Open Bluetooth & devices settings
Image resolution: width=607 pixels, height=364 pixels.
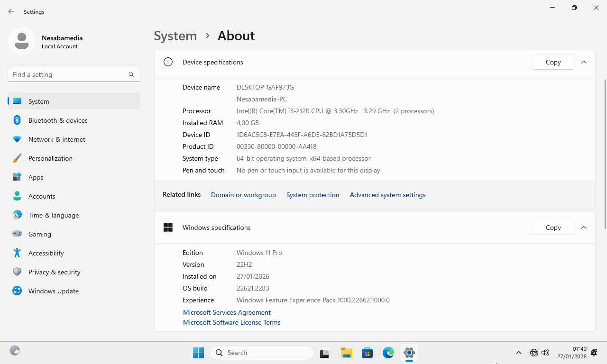click(x=58, y=120)
